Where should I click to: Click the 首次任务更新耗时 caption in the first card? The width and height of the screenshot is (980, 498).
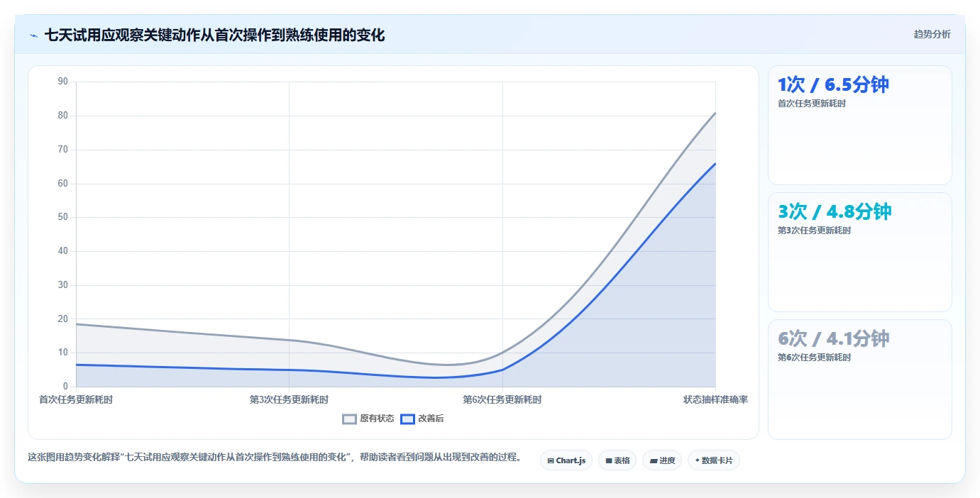[x=812, y=104]
